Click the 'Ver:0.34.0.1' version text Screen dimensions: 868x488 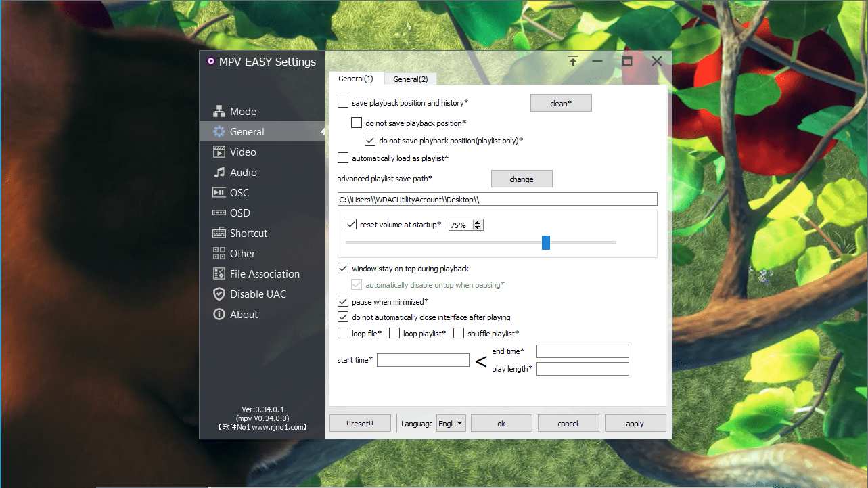262,409
